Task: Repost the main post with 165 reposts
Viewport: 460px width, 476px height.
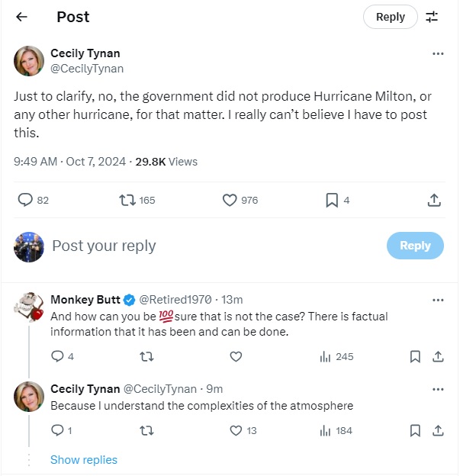Action: 128,200
